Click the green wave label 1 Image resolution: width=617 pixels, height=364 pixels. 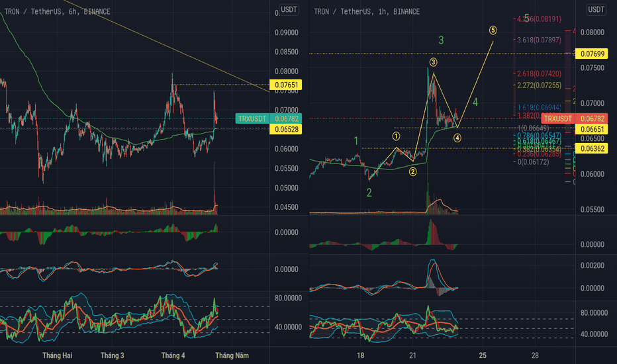click(356, 140)
